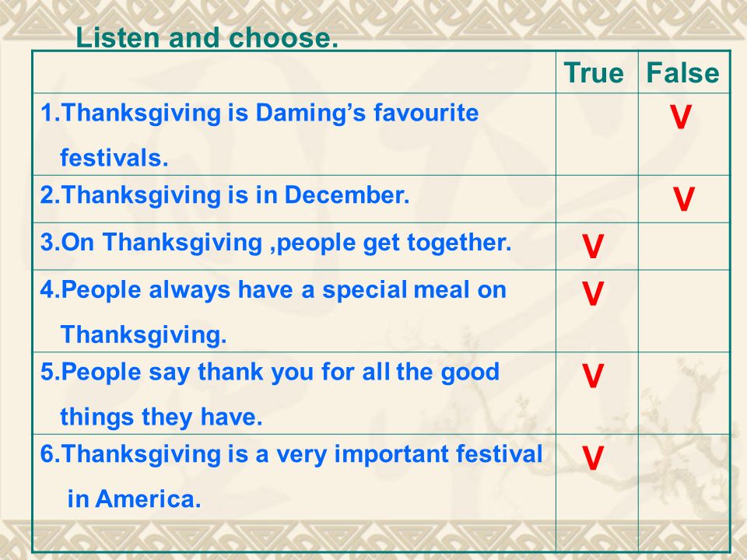Screen dimensions: 747x560
Task: Click the True column header
Action: [x=594, y=73]
